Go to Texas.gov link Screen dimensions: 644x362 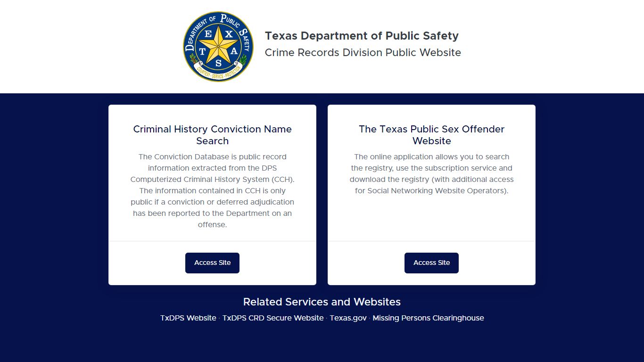(348, 318)
